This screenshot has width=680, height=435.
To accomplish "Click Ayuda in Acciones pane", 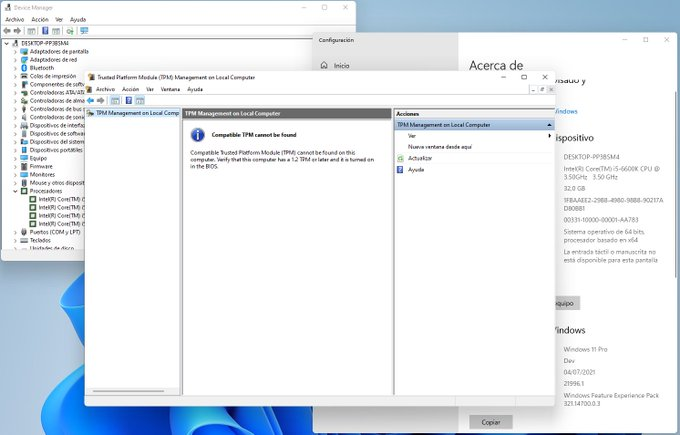I will tap(416, 170).
